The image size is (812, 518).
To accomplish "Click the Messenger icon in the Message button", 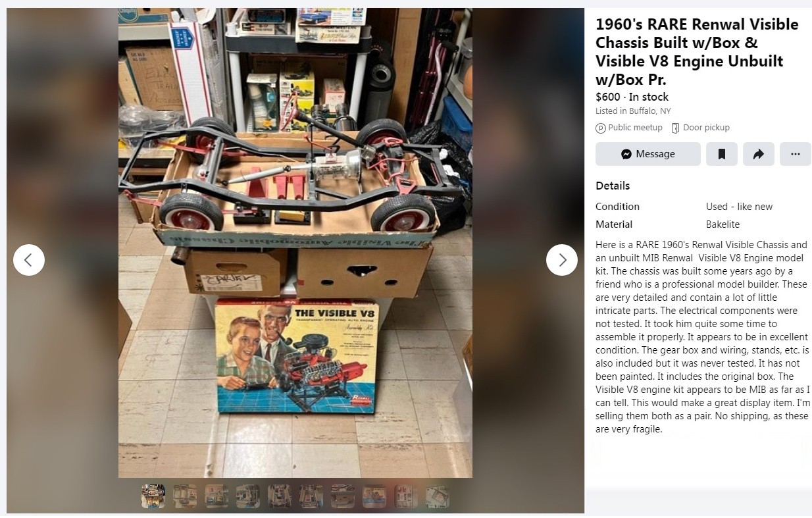I will click(x=626, y=154).
